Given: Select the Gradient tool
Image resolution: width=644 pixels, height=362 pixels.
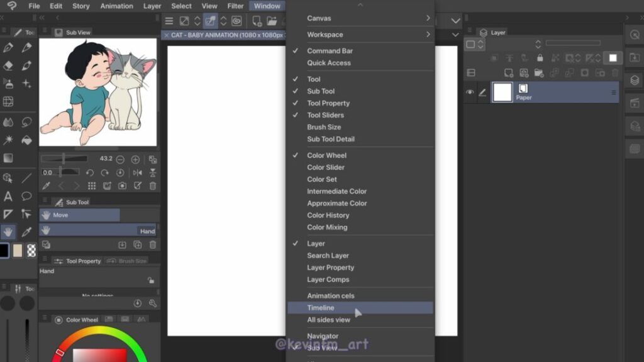Looking at the screenshot, I should pos(8,158).
